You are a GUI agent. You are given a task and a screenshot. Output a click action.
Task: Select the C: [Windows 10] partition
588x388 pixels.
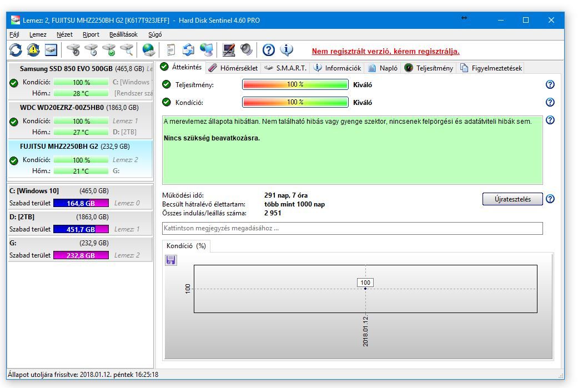[x=81, y=197]
